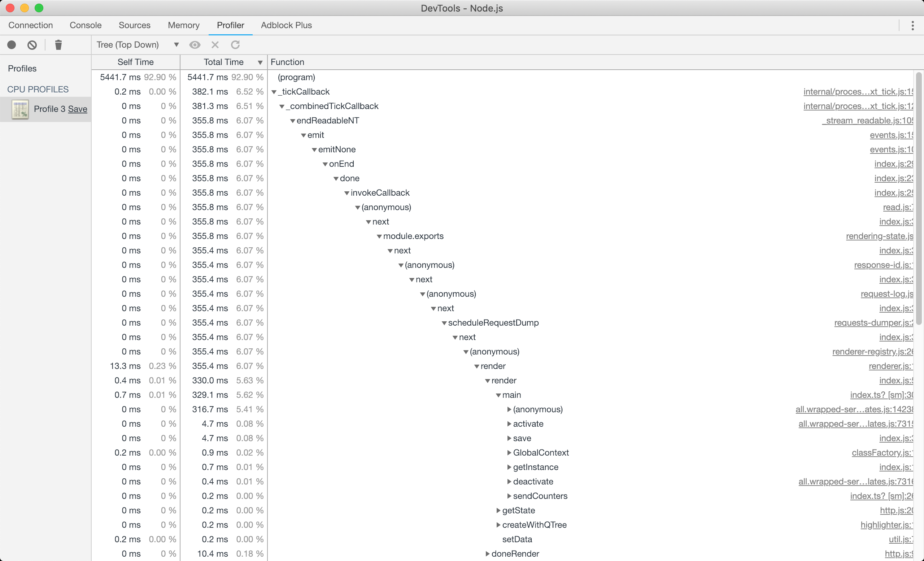Viewport: 924px width, 561px height.
Task: Collapse the emitNone node
Action: tap(315, 149)
